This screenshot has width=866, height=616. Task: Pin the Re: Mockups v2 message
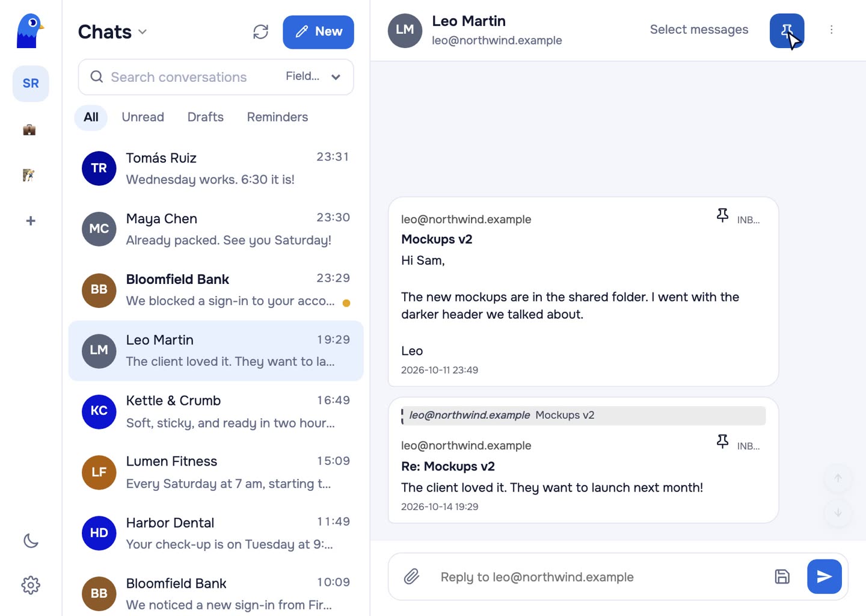coord(722,442)
